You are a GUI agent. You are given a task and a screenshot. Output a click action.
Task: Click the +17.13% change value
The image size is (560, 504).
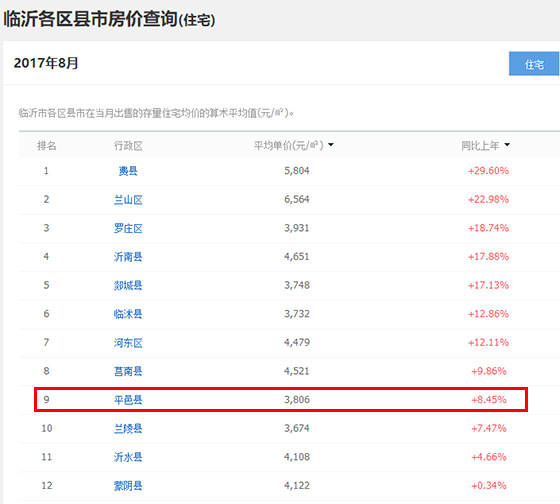click(x=488, y=285)
